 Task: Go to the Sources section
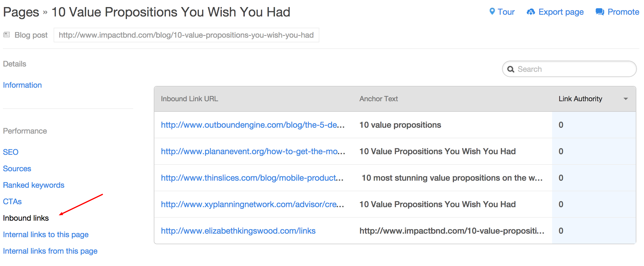point(17,169)
